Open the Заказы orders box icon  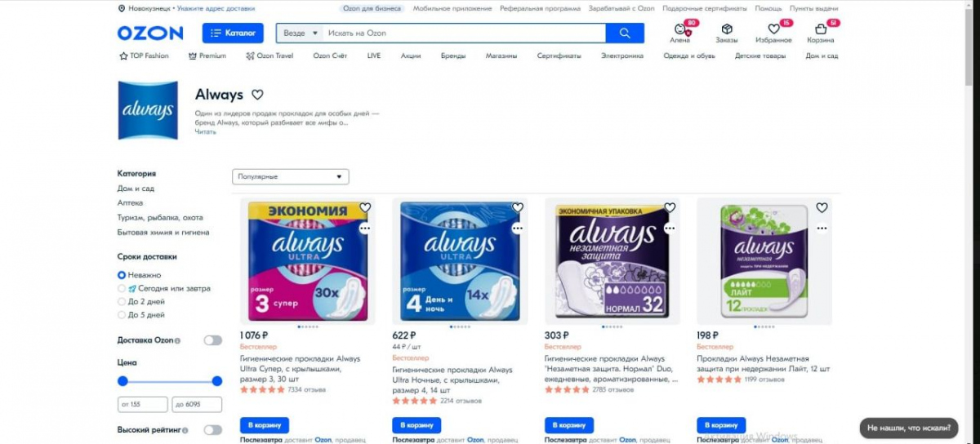pyautogui.click(x=727, y=29)
